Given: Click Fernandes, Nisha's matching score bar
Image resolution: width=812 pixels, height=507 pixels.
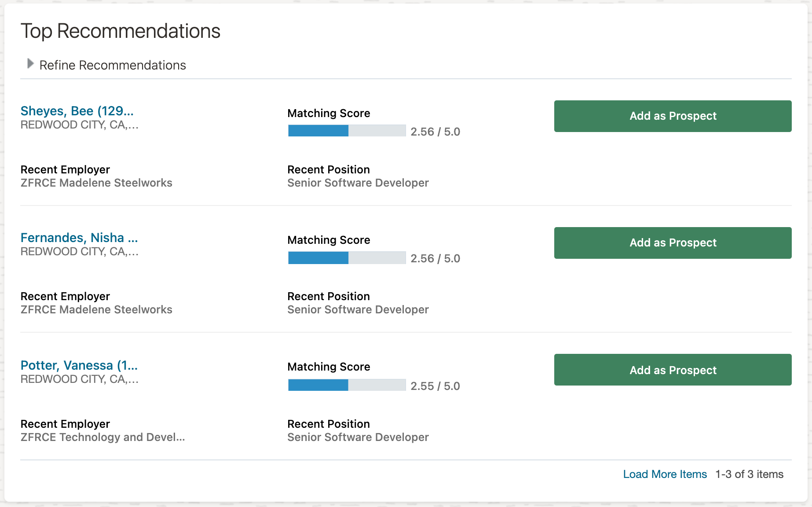Looking at the screenshot, I should point(347,257).
